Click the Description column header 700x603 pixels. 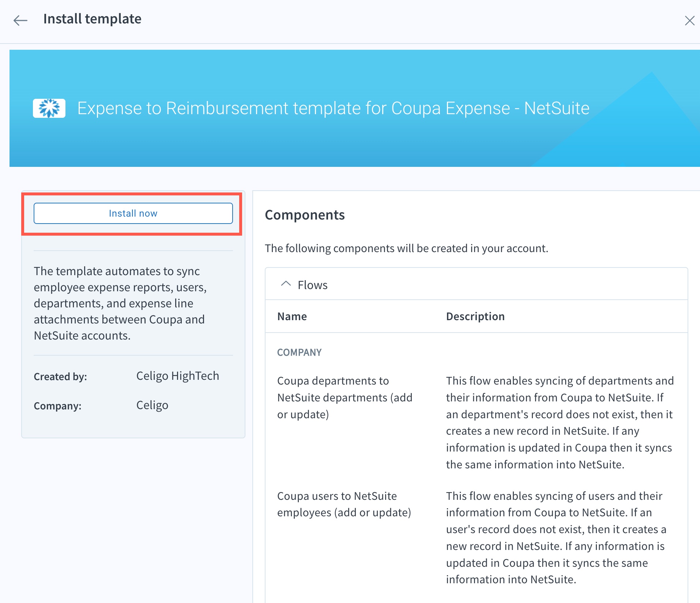(x=475, y=316)
